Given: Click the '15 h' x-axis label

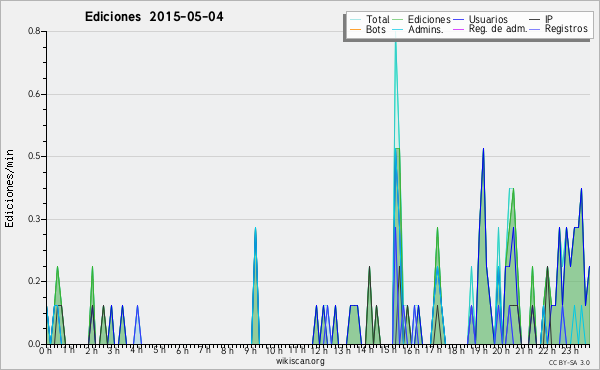Looking at the screenshot, I should (388, 350).
